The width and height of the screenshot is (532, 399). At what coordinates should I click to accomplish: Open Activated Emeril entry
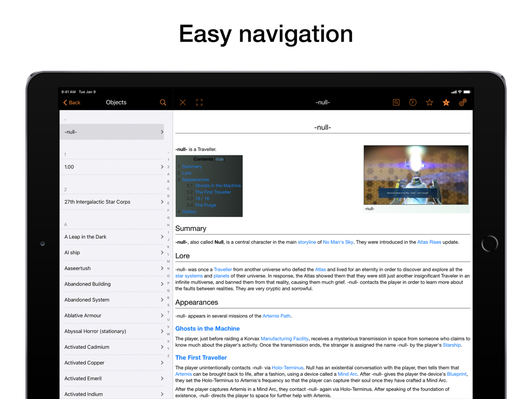point(112,379)
